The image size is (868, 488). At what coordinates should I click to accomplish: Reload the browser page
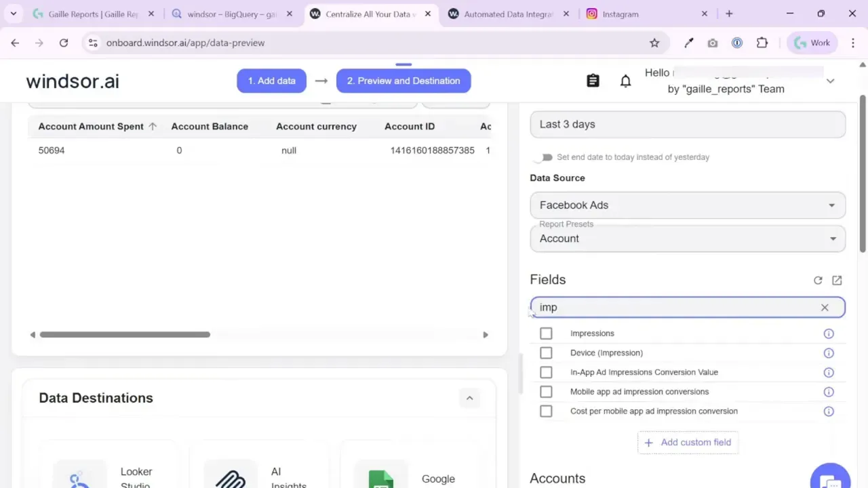point(64,43)
